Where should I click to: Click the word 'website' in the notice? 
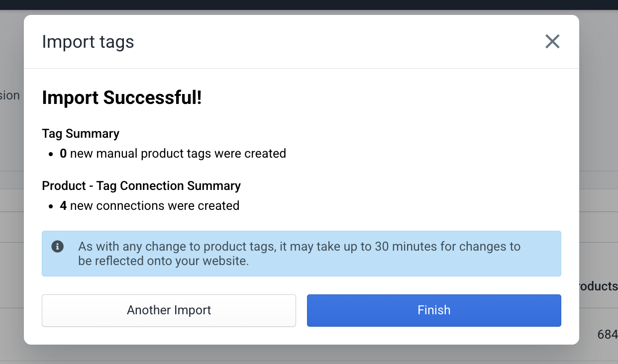tap(227, 261)
